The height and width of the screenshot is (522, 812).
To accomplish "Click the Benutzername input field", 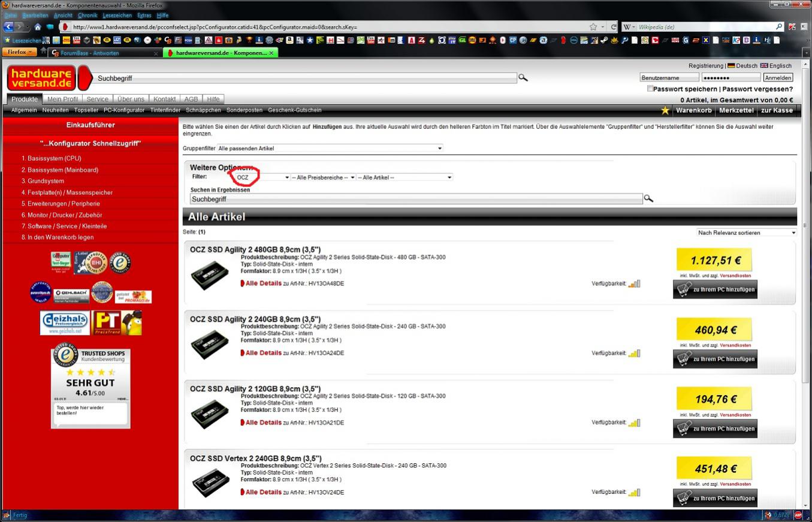I will coord(669,77).
